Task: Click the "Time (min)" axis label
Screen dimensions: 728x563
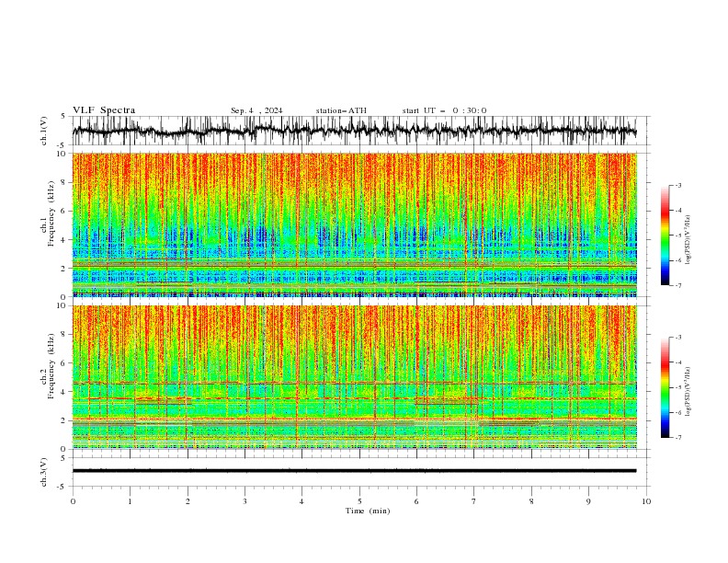Action: click(368, 511)
